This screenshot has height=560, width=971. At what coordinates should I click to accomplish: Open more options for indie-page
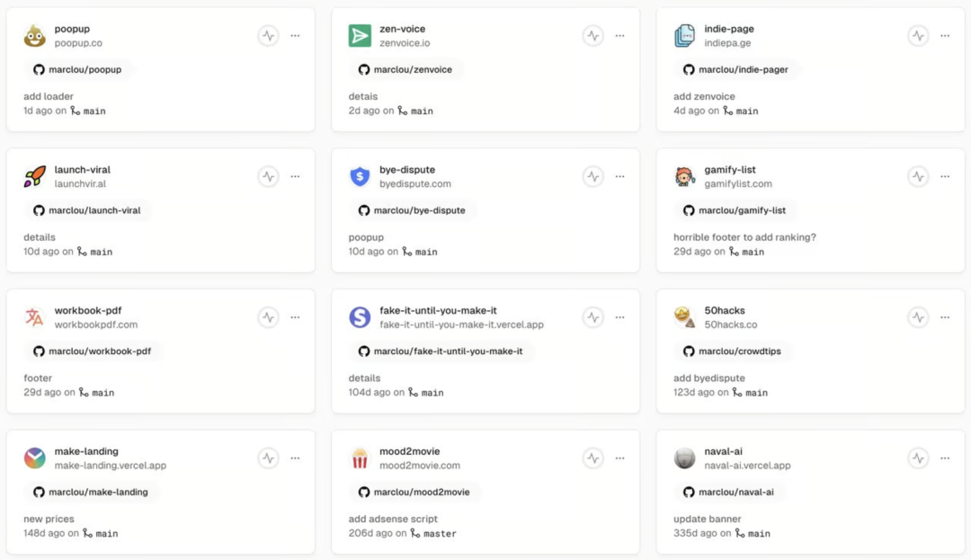point(945,36)
